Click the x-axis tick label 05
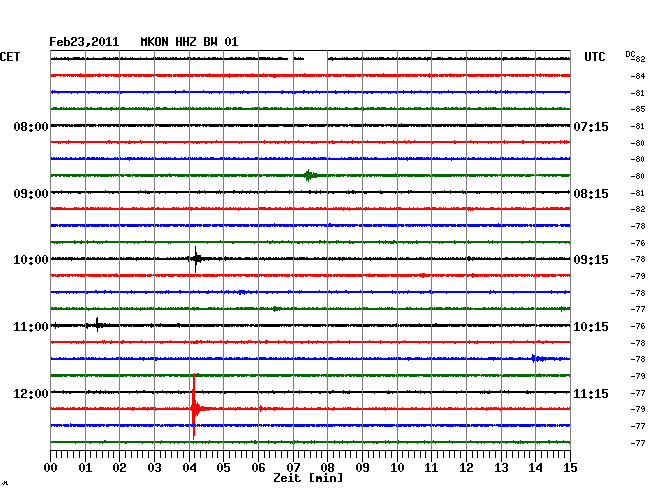The height and width of the screenshot is (494, 650). pyautogui.click(x=223, y=467)
